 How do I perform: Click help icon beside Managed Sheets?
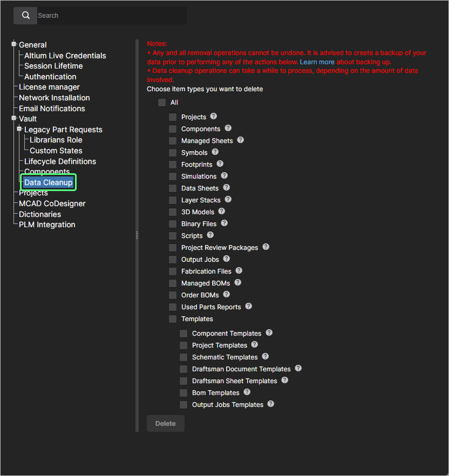pyautogui.click(x=241, y=140)
